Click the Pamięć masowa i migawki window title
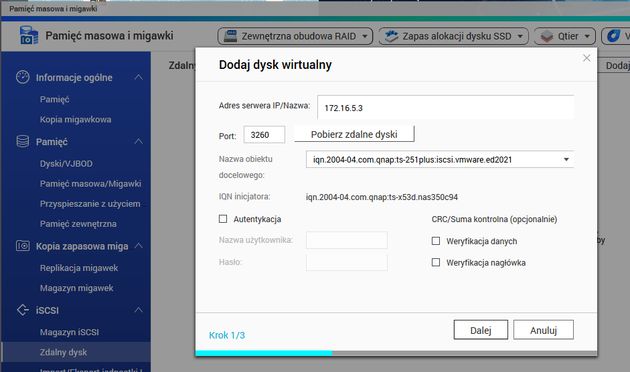The image size is (630, 372). 53,8
